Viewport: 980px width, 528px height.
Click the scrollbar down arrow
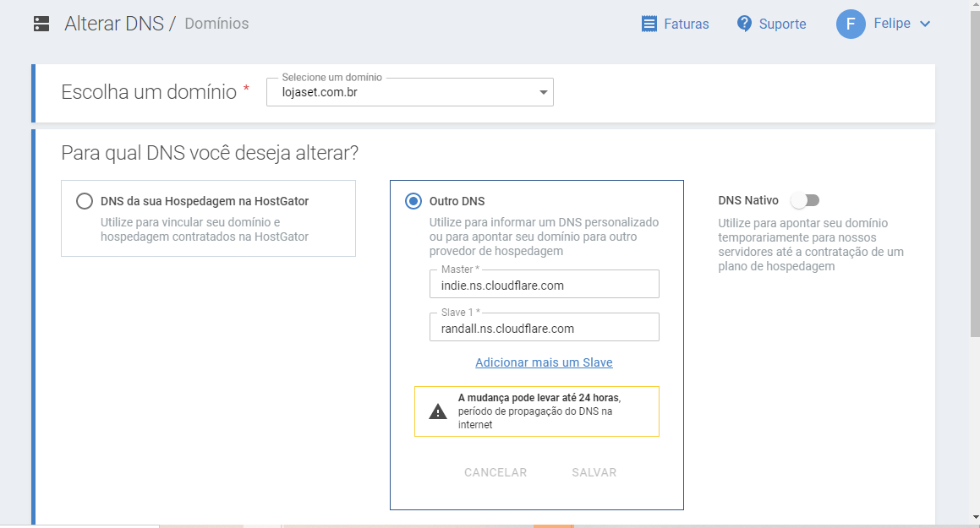coord(974,517)
